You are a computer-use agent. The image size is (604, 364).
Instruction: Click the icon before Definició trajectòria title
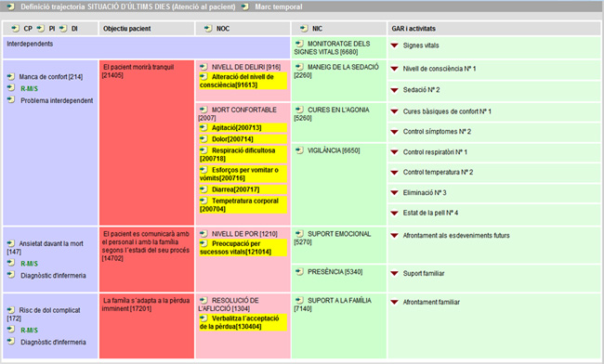pyautogui.click(x=10, y=6)
